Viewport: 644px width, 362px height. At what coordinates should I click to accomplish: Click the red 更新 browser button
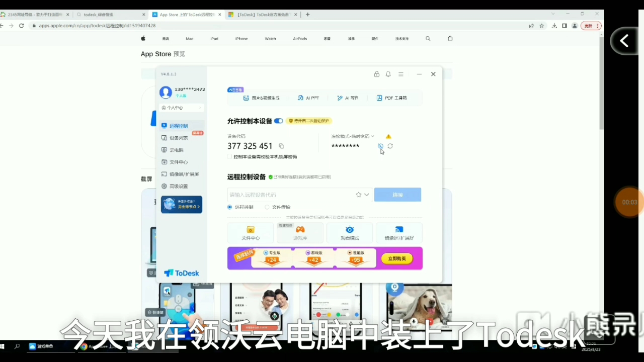(x=591, y=26)
